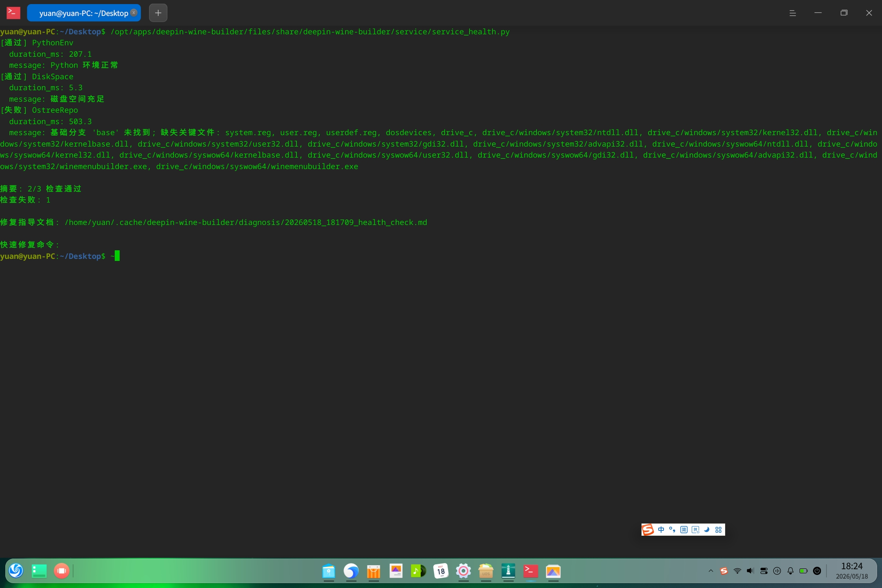Screen dimensions: 882x588
Task: Open the volume control in tray
Action: coord(751,571)
